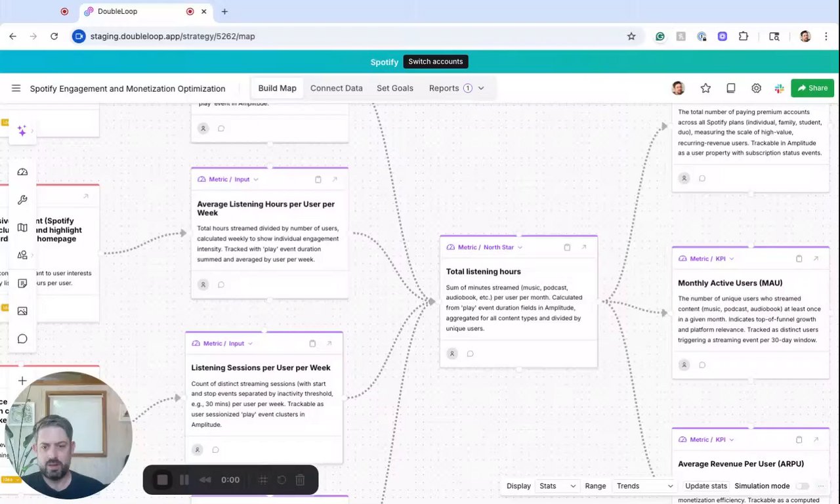Copy the Average Revenue Per User card
This screenshot has width=840, height=504.
pyautogui.click(x=799, y=440)
